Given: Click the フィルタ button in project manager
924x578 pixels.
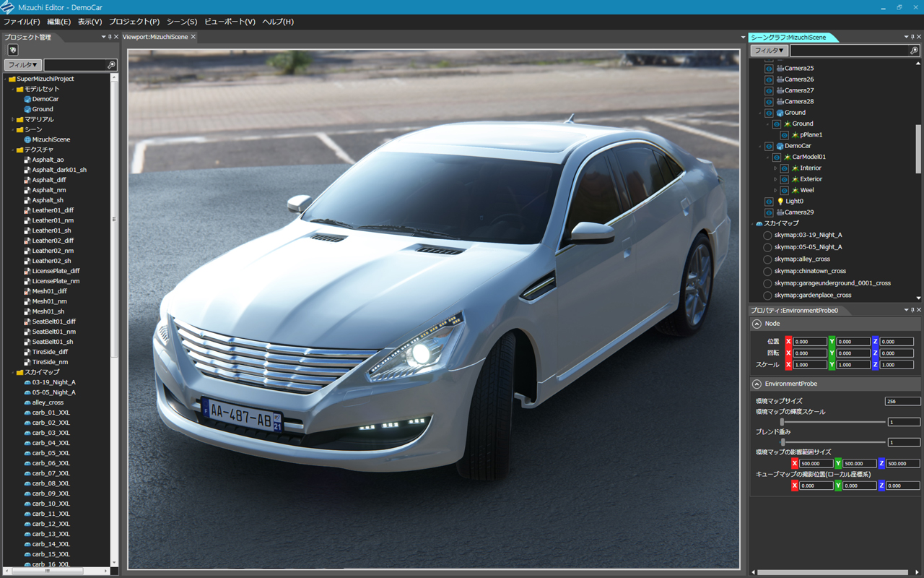Looking at the screenshot, I should point(22,65).
